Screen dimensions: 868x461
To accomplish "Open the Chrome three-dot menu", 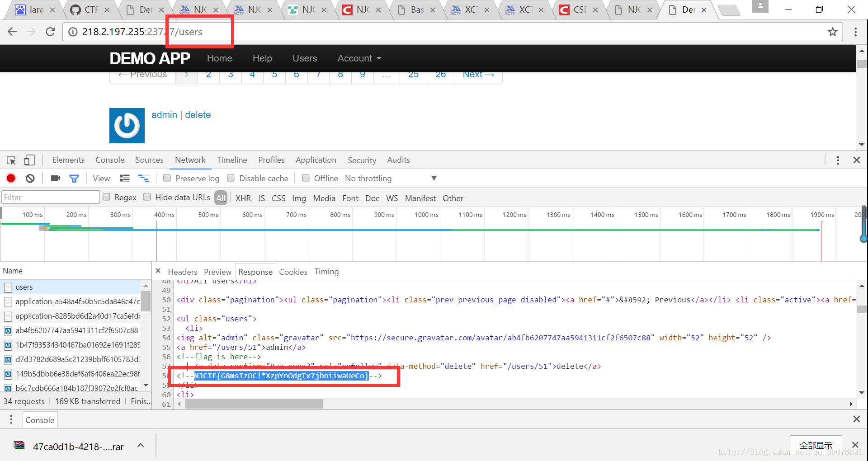I will point(855,32).
